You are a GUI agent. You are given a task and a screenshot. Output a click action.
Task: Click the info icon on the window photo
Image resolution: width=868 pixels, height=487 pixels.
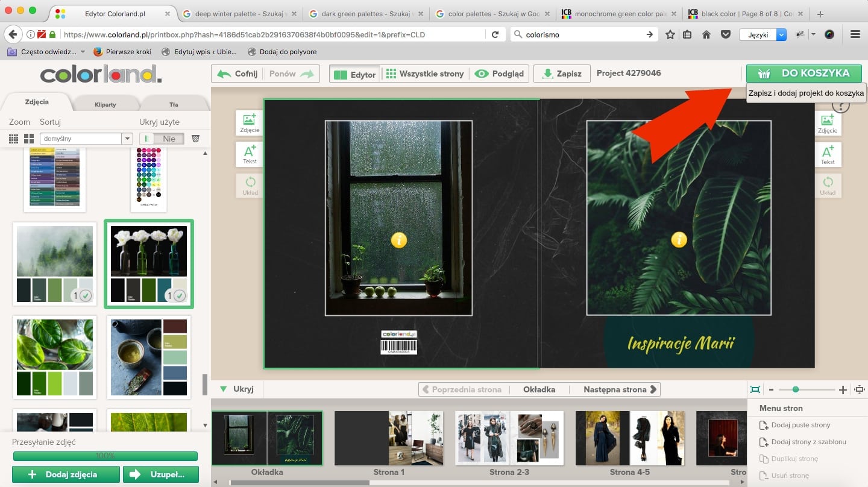click(399, 240)
